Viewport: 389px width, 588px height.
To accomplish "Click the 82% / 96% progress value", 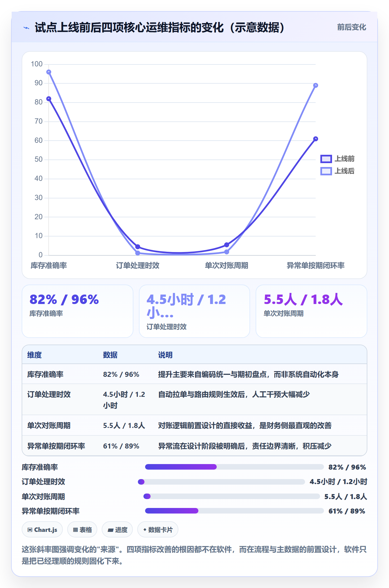I will coord(347,467).
